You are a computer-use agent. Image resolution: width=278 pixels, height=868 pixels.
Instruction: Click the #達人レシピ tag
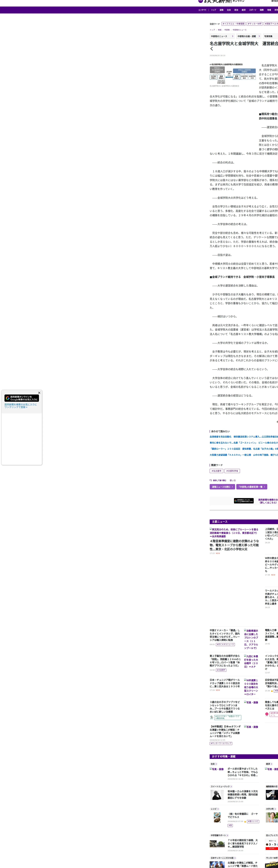coord(253,822)
